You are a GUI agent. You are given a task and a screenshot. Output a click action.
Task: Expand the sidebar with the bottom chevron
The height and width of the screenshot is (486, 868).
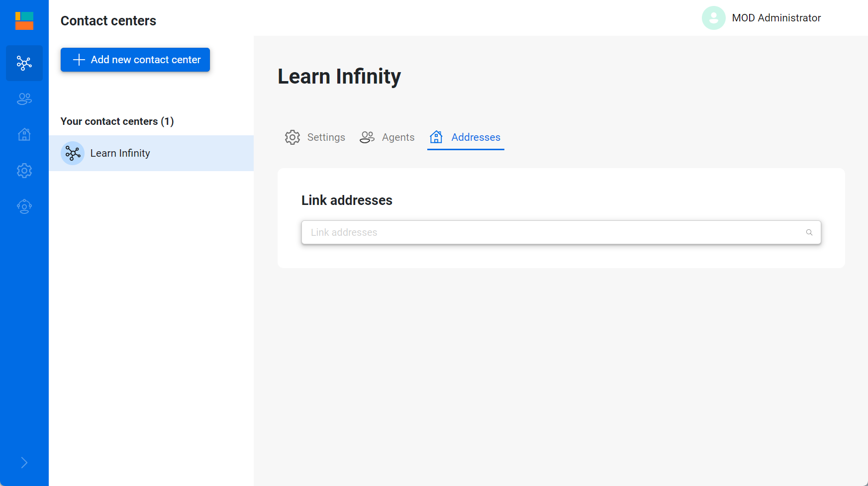click(x=24, y=463)
